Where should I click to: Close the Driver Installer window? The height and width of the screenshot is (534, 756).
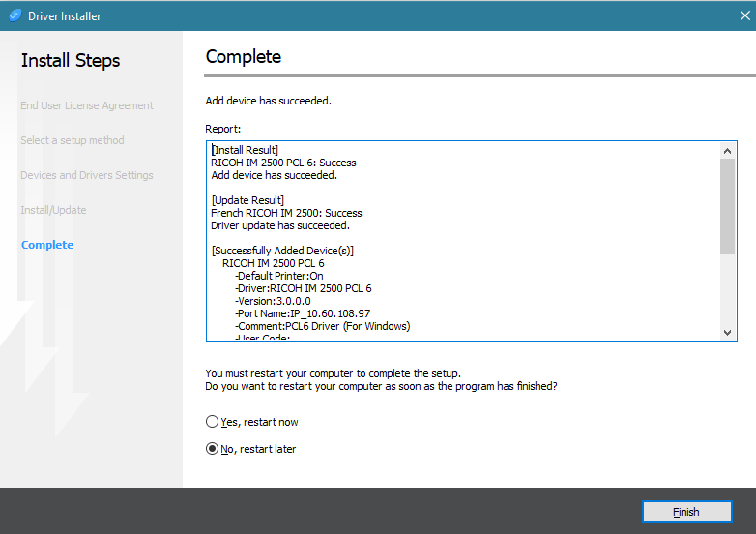point(745,15)
